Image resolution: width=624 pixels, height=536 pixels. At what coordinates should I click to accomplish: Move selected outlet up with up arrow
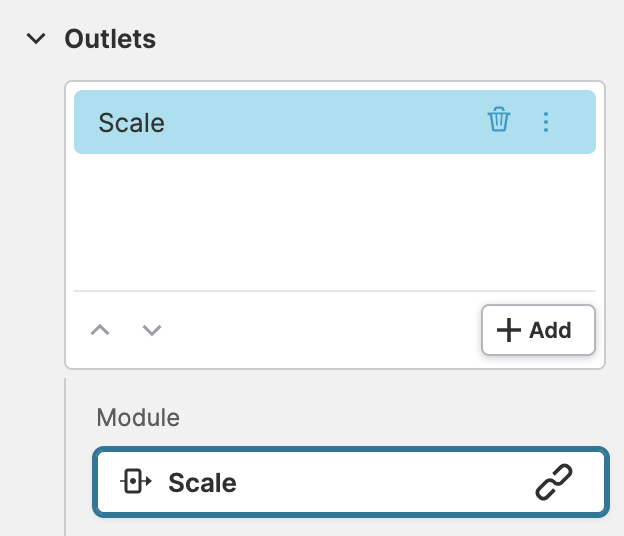[x=100, y=330]
